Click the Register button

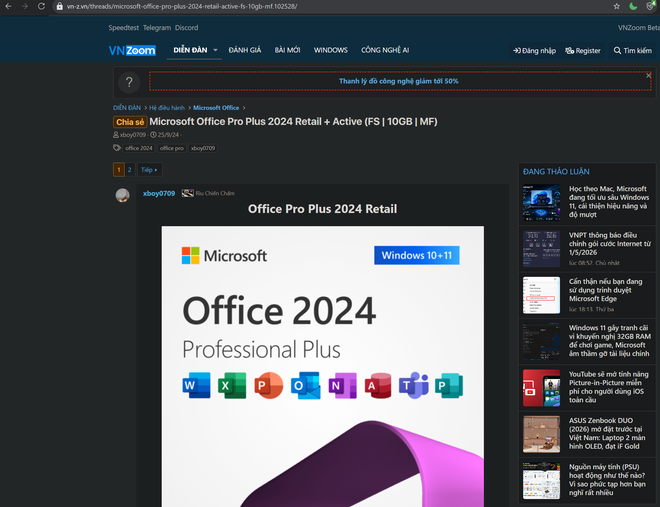(x=583, y=50)
